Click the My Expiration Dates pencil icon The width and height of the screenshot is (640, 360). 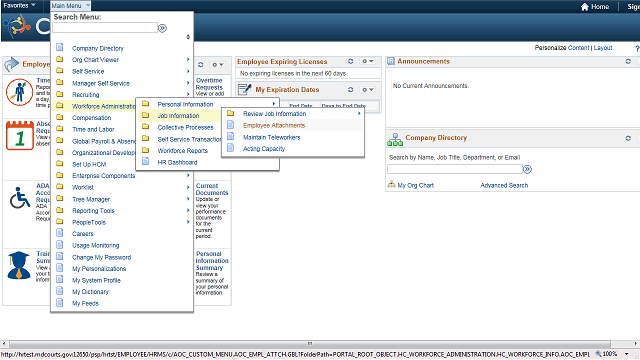[244, 89]
